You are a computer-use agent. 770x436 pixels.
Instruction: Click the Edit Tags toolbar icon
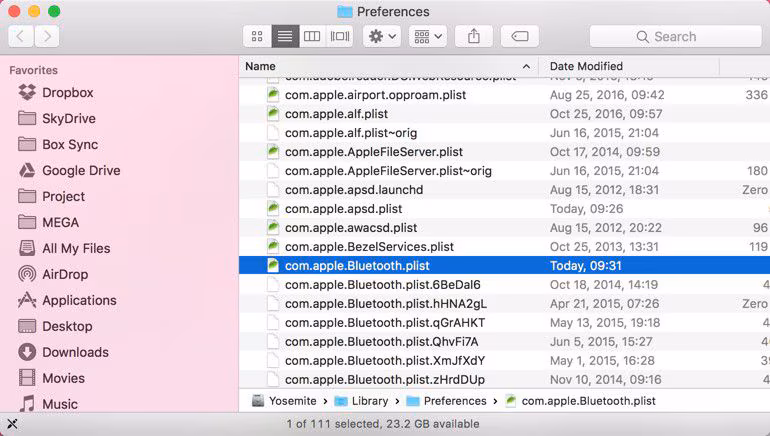(520, 36)
